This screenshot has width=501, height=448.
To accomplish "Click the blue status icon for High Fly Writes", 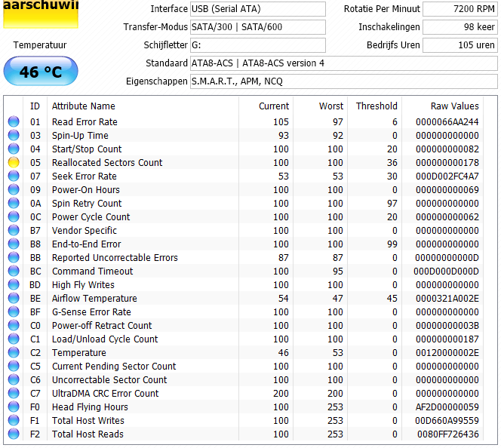I will pos(14,284).
